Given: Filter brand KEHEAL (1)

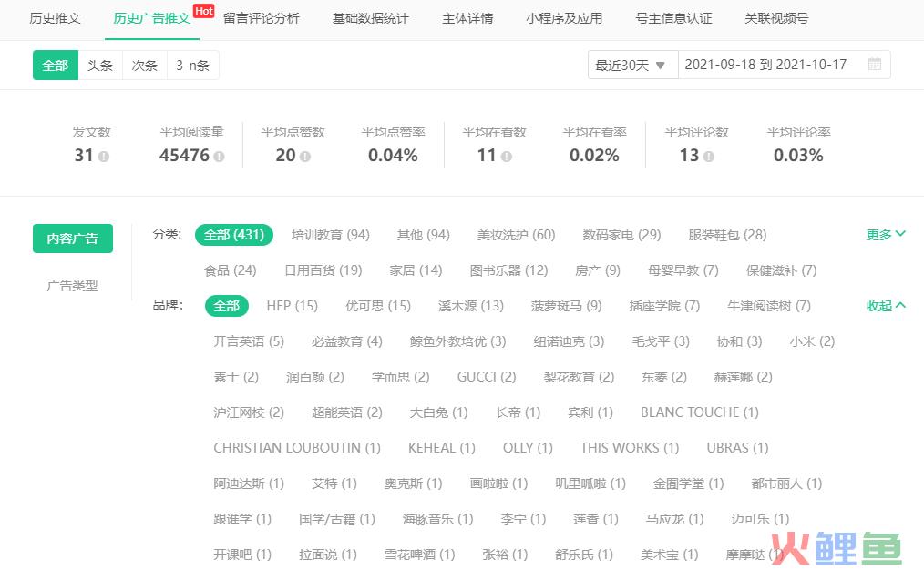Looking at the screenshot, I should pos(441,447).
